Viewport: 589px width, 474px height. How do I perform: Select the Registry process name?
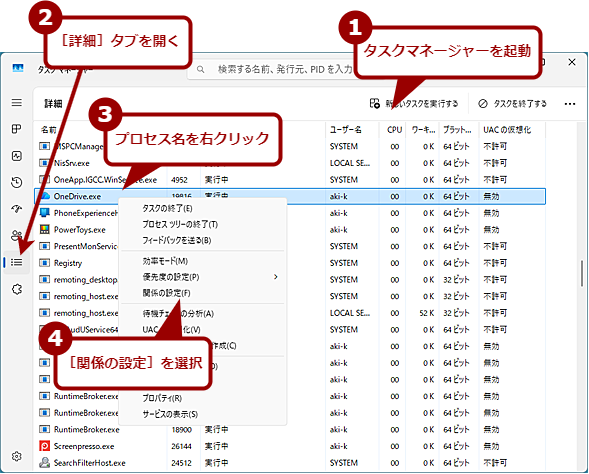point(68,263)
